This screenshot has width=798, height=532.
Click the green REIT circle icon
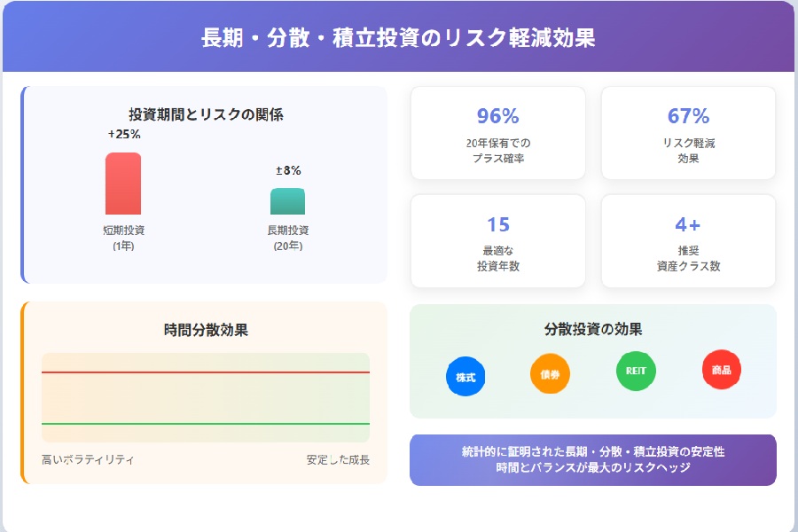click(636, 371)
